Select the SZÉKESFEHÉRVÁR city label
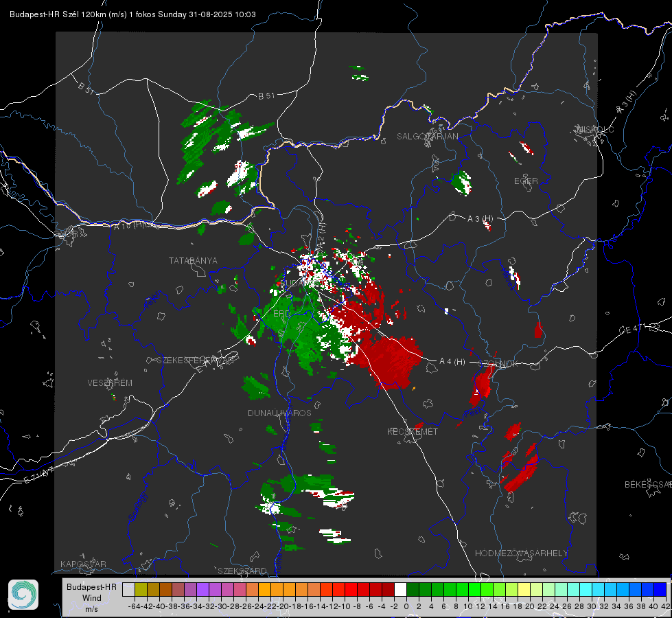The width and height of the screenshot is (672, 618). coord(195,360)
